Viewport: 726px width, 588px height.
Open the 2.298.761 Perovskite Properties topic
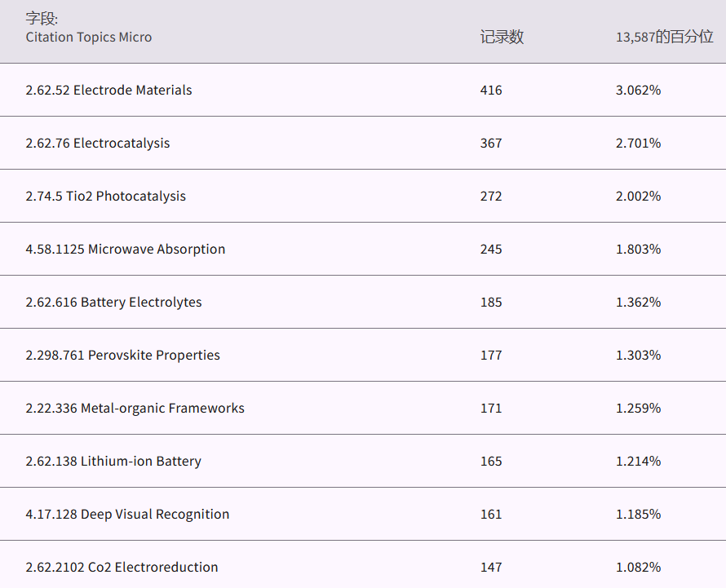122,355
